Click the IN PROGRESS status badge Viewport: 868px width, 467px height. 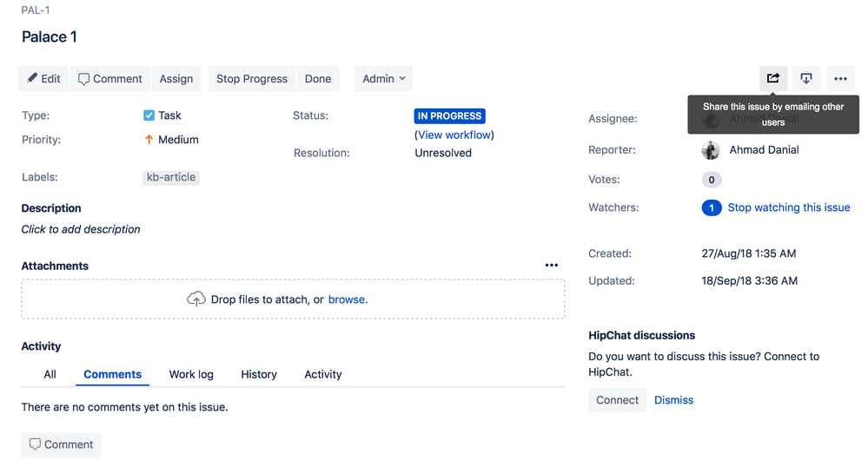coord(449,115)
